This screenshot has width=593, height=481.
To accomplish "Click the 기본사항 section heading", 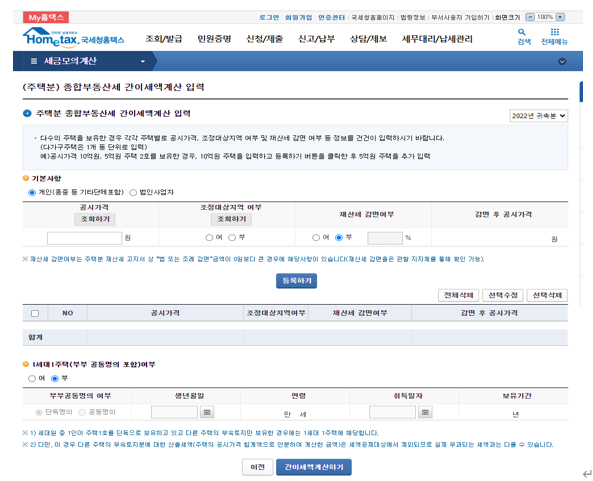I will (46, 178).
